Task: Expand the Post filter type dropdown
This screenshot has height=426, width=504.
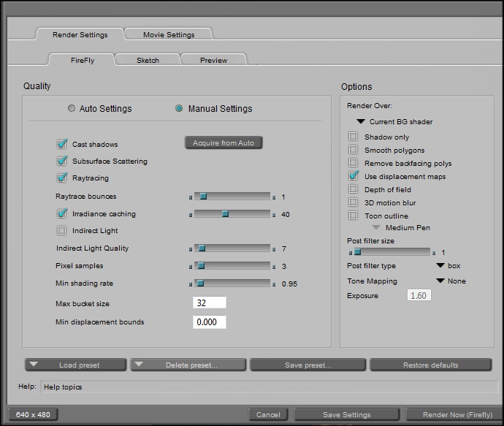Action: (x=440, y=266)
